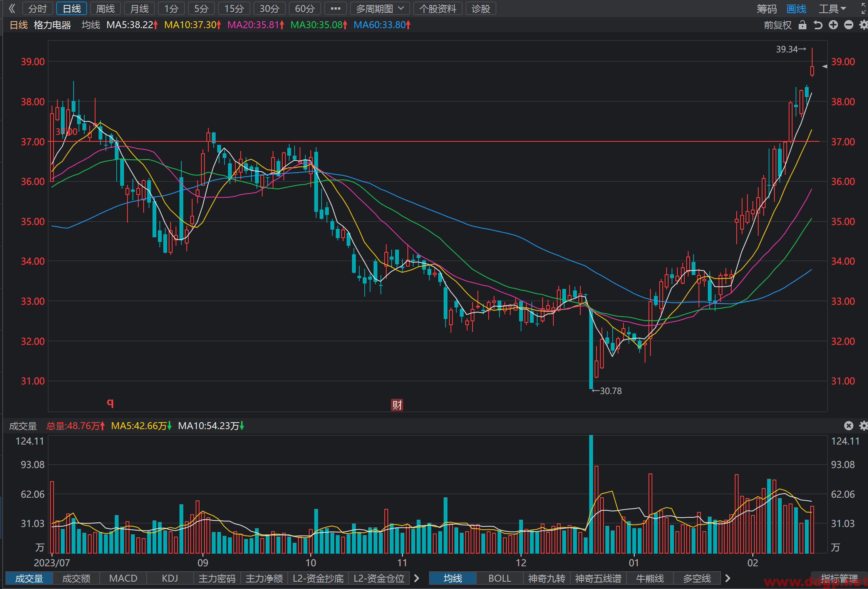Toggle 筹码 chip distribution panel

click(766, 9)
